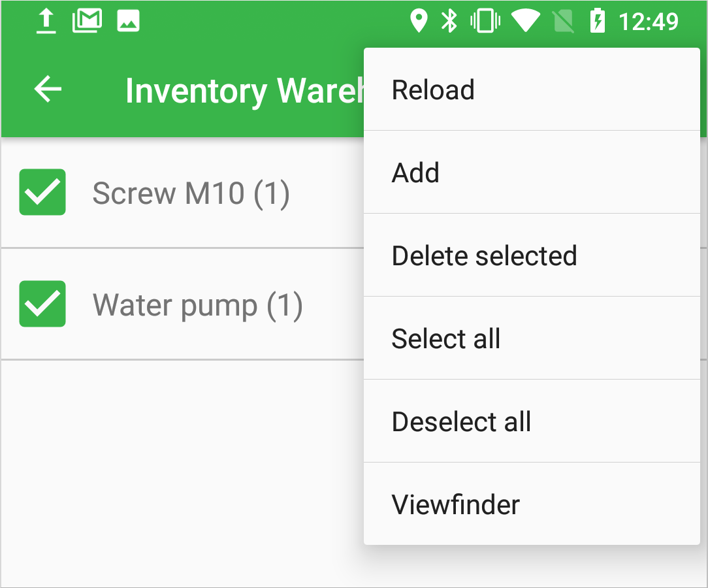Tap the Bluetooth status icon
This screenshot has width=708, height=588.
click(x=449, y=22)
